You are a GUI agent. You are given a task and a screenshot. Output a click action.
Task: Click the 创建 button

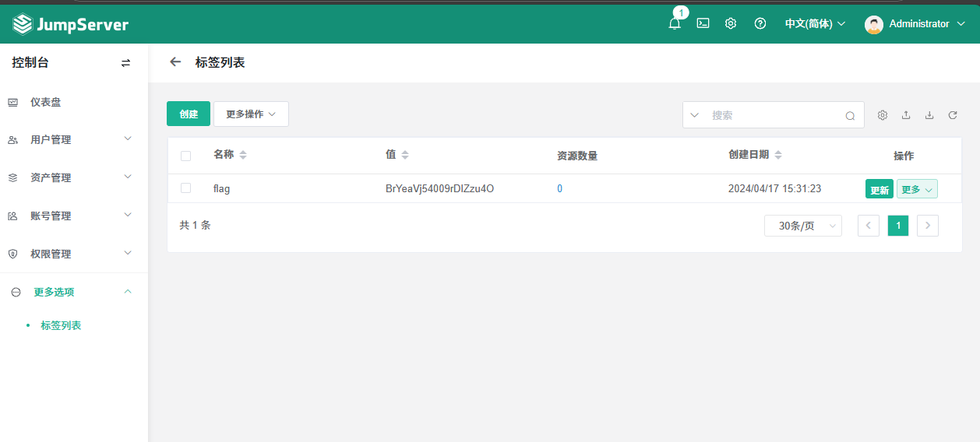[189, 114]
